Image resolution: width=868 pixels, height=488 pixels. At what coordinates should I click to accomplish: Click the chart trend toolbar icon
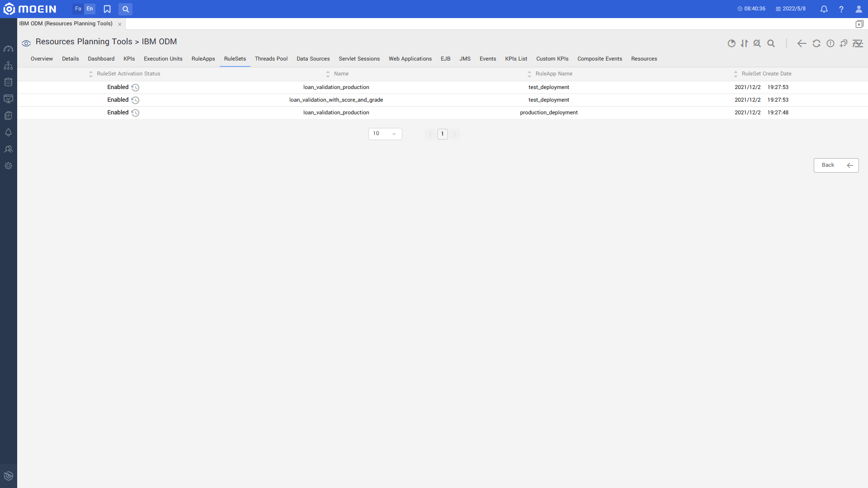(x=858, y=43)
